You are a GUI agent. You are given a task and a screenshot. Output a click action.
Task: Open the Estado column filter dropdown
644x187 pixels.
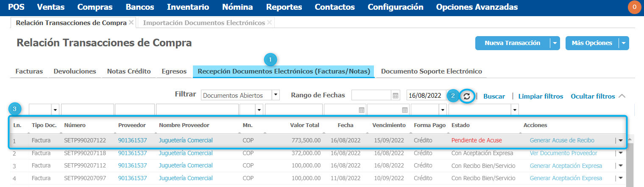coord(515,110)
